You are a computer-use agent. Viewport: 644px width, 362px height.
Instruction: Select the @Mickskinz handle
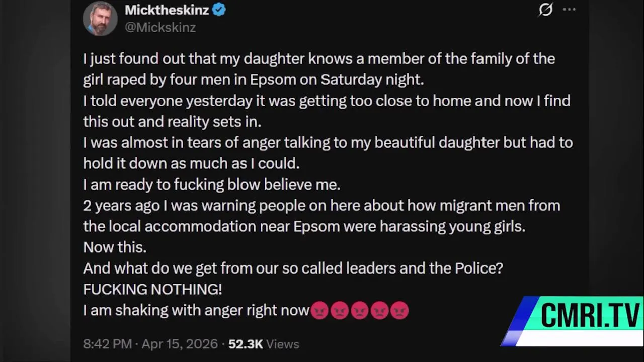point(160,27)
